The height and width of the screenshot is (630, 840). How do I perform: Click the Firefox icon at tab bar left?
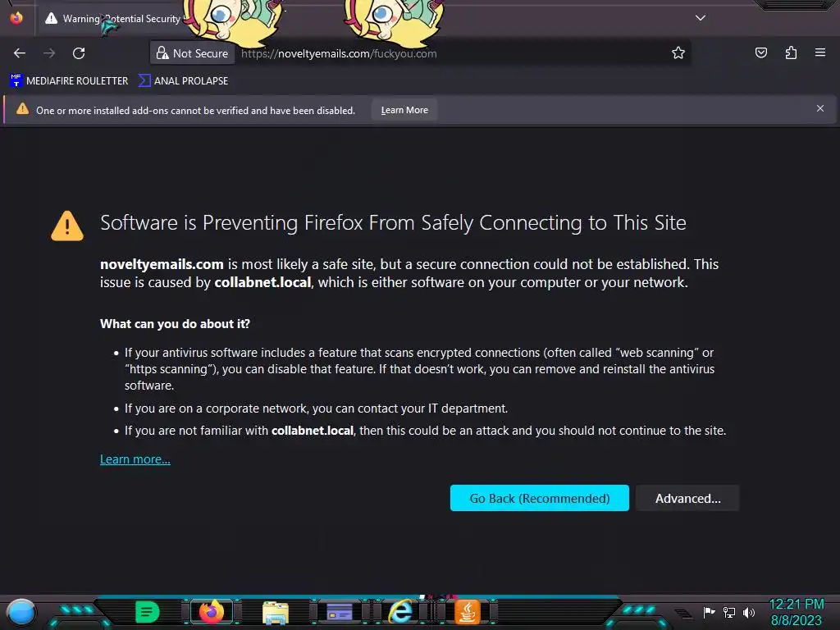[16, 18]
